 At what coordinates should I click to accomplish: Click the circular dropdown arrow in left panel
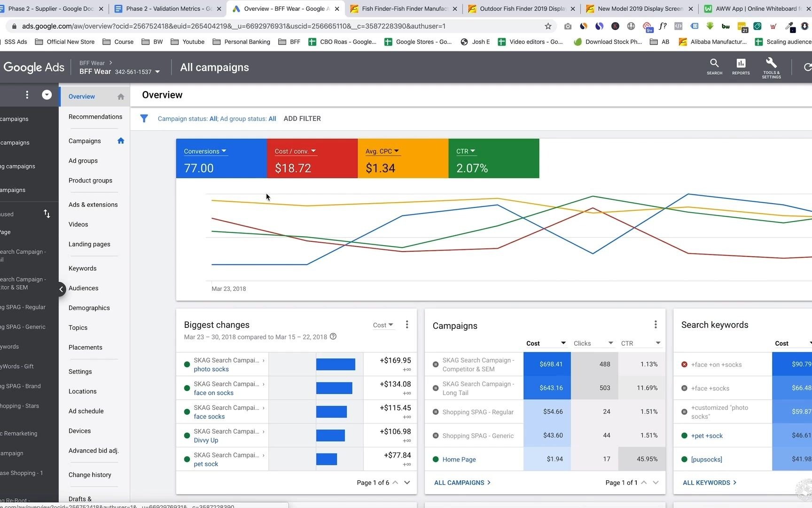[47, 95]
